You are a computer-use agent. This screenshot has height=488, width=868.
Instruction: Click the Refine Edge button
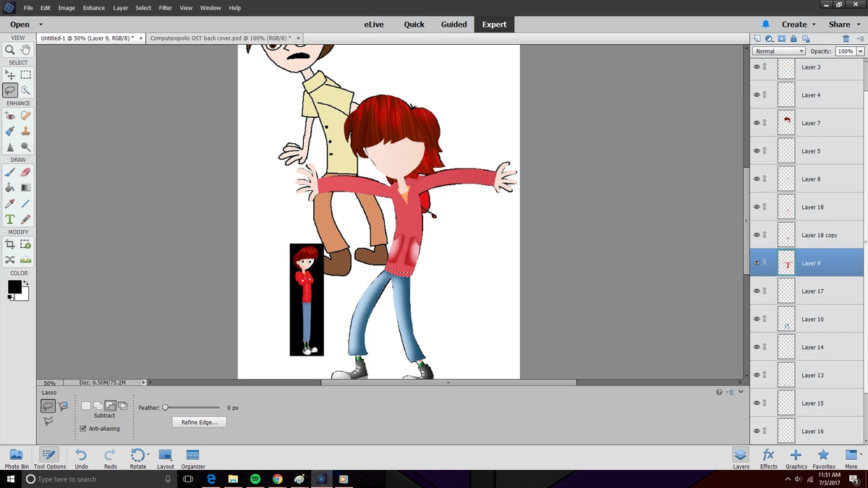click(x=199, y=422)
